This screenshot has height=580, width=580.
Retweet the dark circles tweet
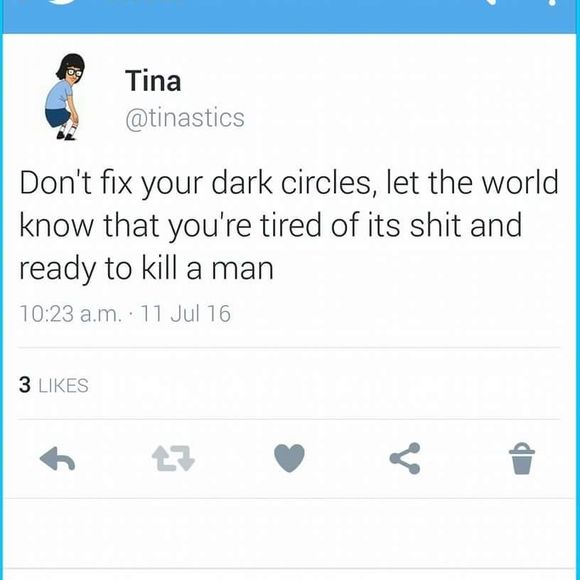pyautogui.click(x=173, y=458)
